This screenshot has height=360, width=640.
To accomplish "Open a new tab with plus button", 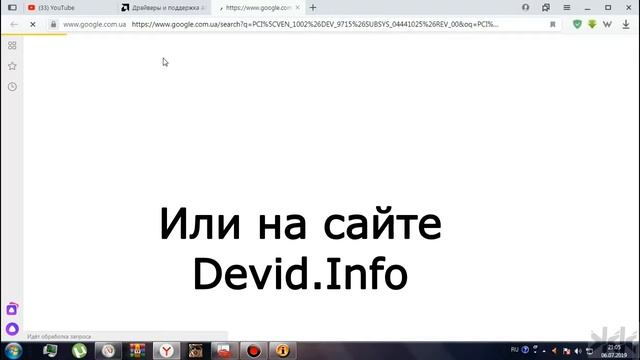I will tap(313, 8).
